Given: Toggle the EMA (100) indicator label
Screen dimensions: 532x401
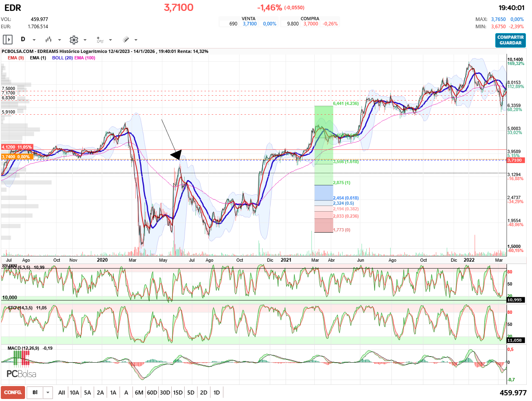Looking at the screenshot, I should [x=85, y=58].
